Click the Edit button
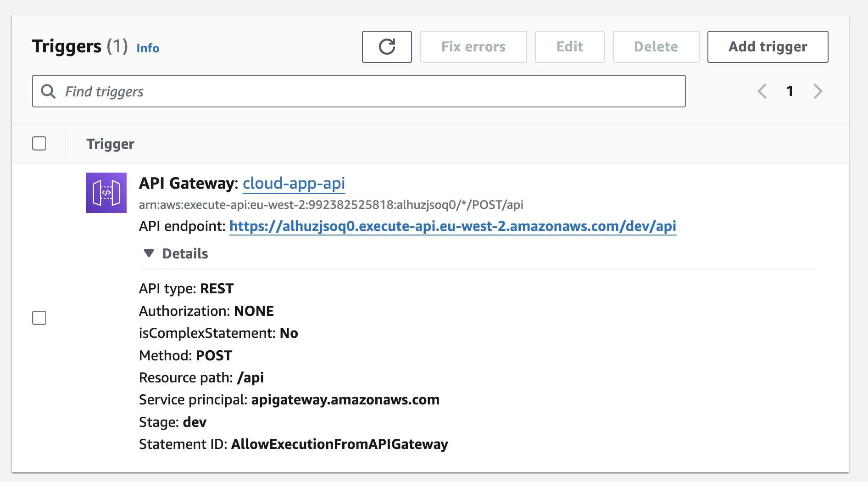The image size is (868, 482). 570,47
